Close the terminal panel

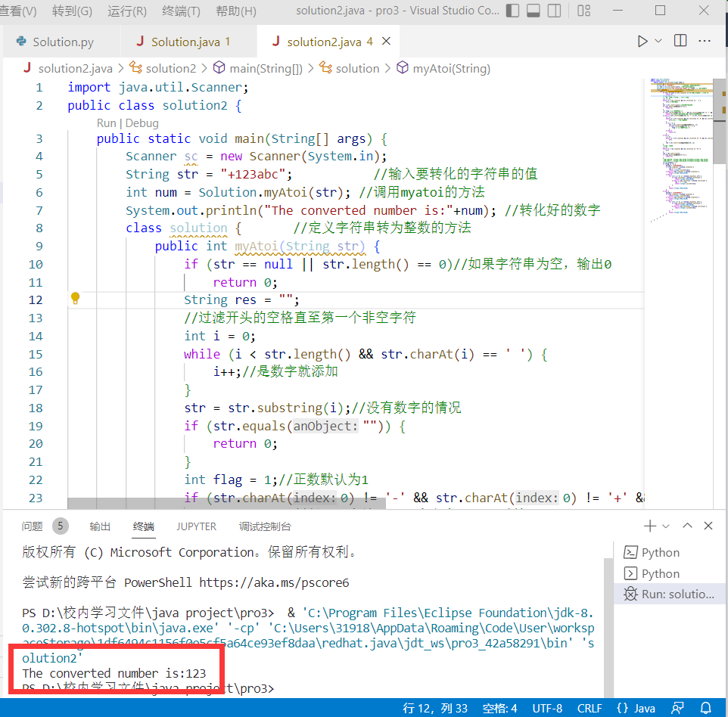pos(708,526)
